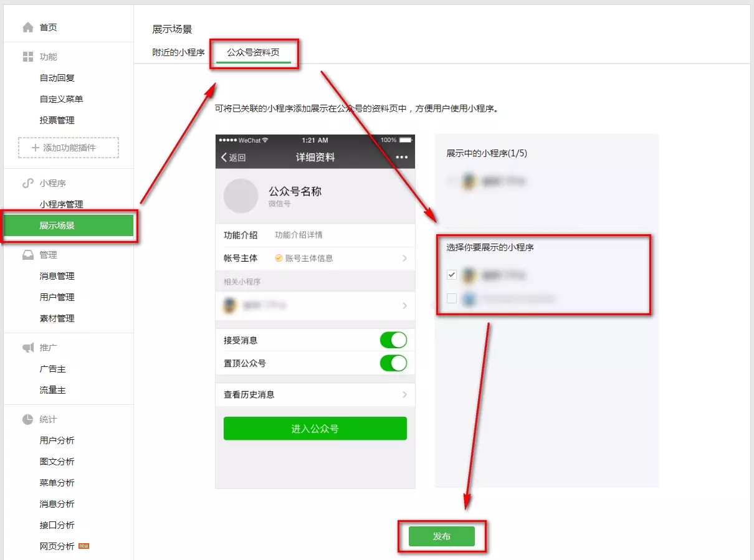754x560 pixels.
Task: Tap the three-dot more icon in the phone preview
Action: (402, 157)
